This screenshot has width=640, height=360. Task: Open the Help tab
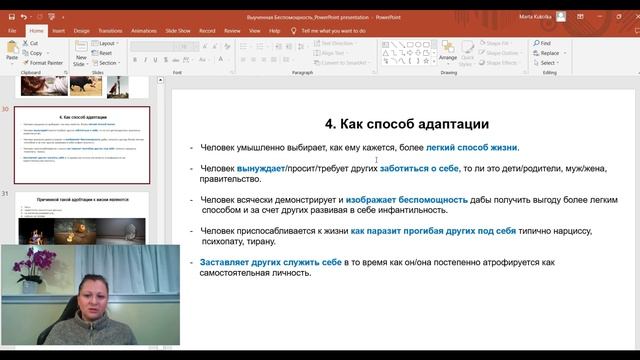275,31
